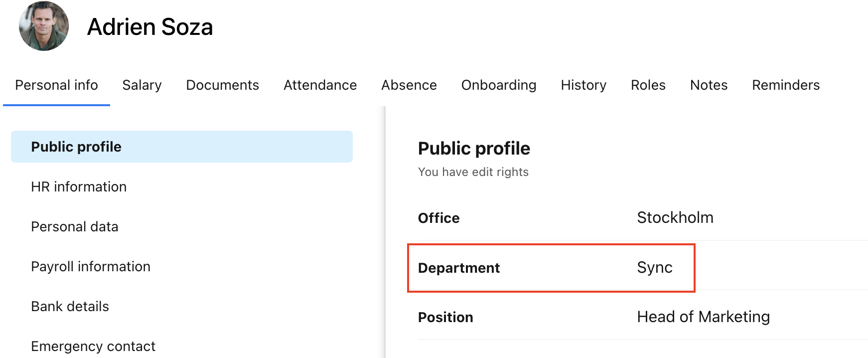Click the Office value Stockholm
Screen dimensions: 868x358
click(x=675, y=217)
